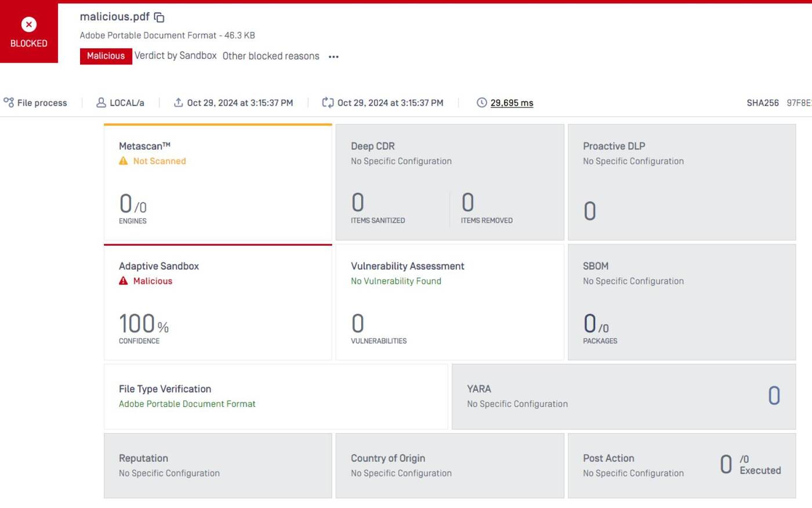
Task: Click the File process workflow icon
Action: (9, 103)
